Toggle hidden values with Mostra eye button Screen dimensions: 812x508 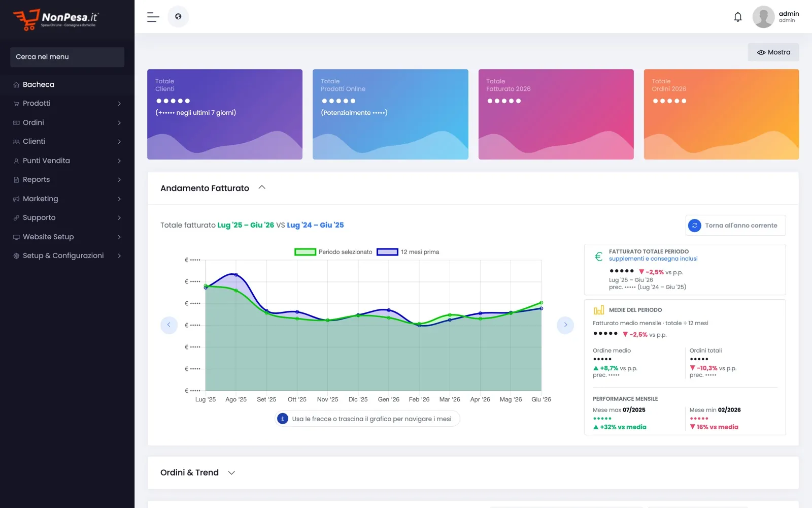click(x=773, y=52)
